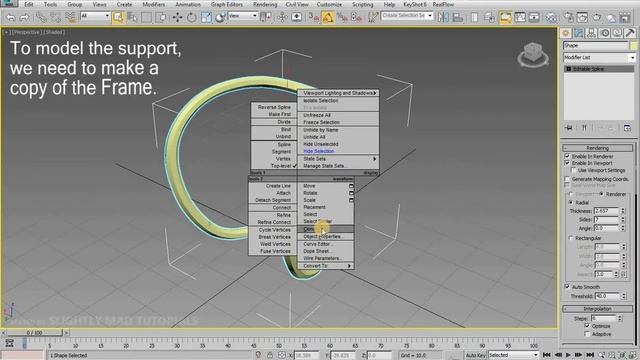
Task: Open the Material Editor icon
Action: coord(551,17)
